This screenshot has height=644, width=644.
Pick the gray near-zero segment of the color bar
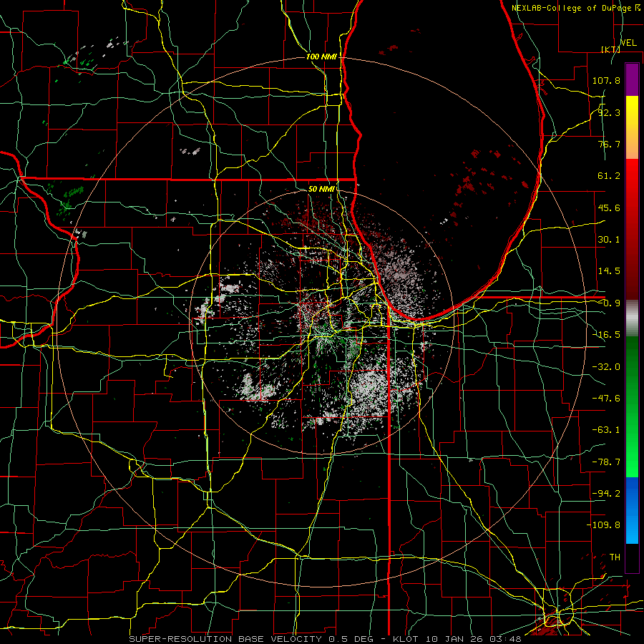pos(632,318)
